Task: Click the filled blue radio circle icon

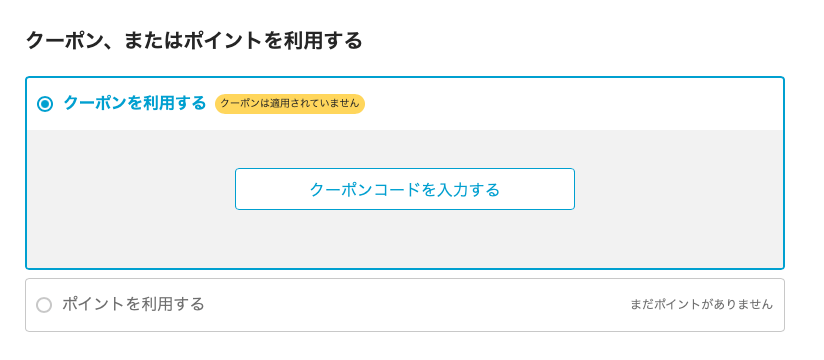Action: pos(45,104)
